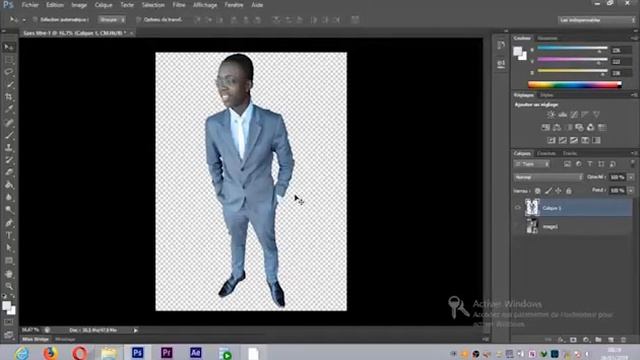Toggle lock all on layer
The height and width of the screenshot is (360, 640).
pyautogui.click(x=569, y=191)
